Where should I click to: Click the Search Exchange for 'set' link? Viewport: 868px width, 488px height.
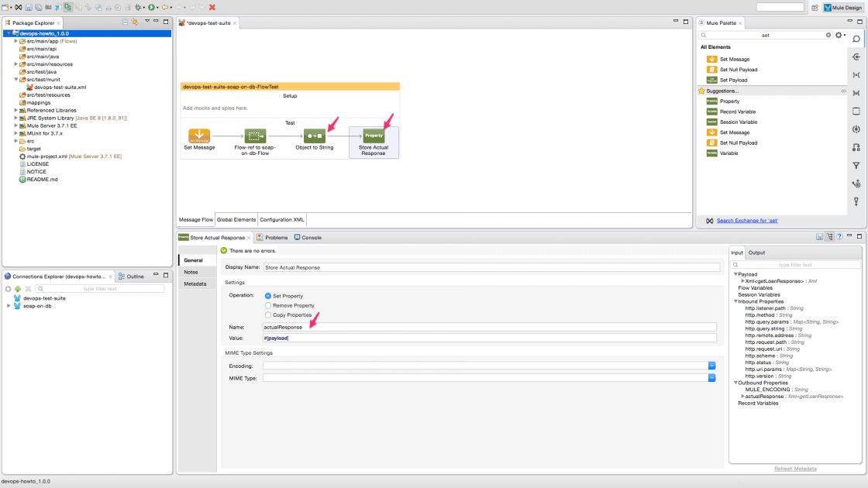(x=746, y=220)
